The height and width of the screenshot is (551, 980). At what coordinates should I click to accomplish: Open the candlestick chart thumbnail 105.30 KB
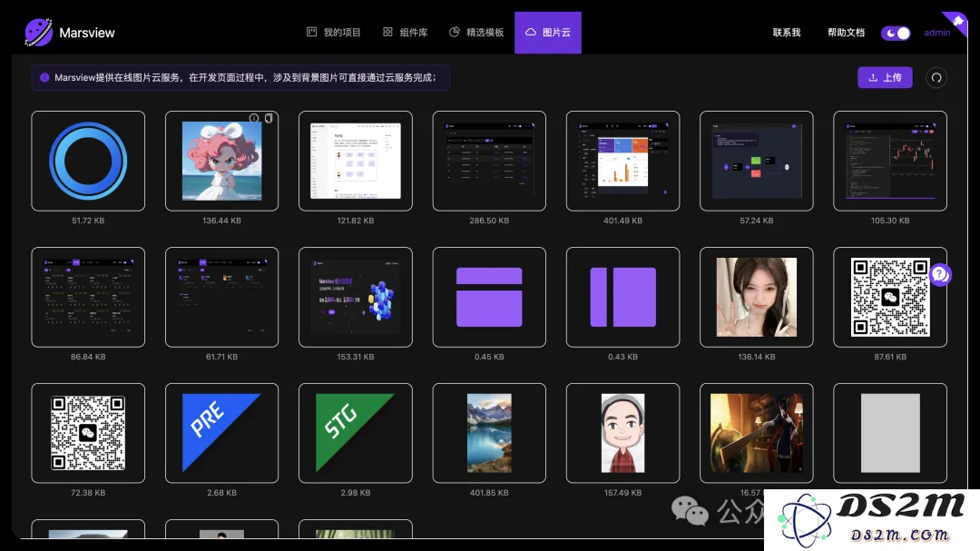click(890, 161)
